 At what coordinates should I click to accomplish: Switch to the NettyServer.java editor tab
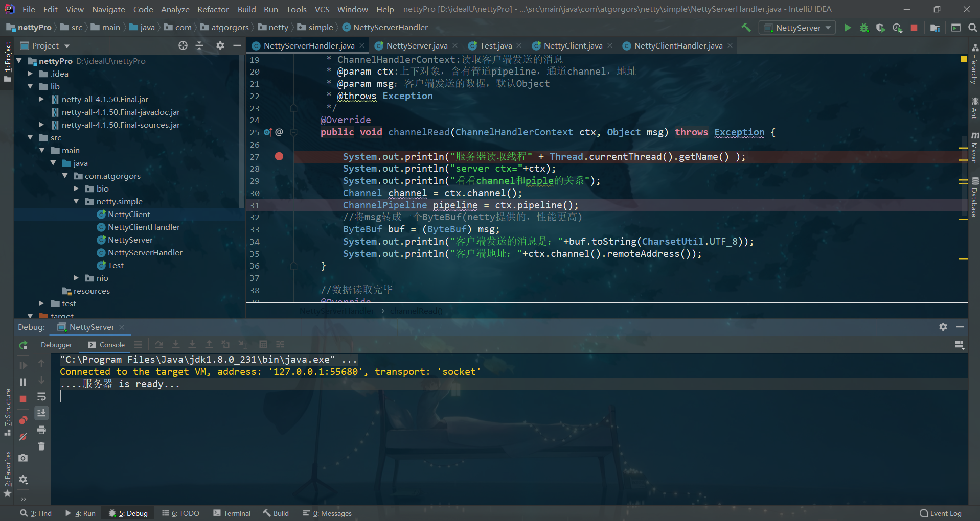[x=416, y=46]
